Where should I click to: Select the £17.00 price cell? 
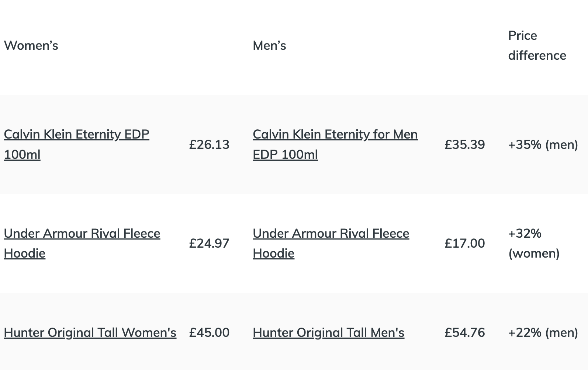464,244
